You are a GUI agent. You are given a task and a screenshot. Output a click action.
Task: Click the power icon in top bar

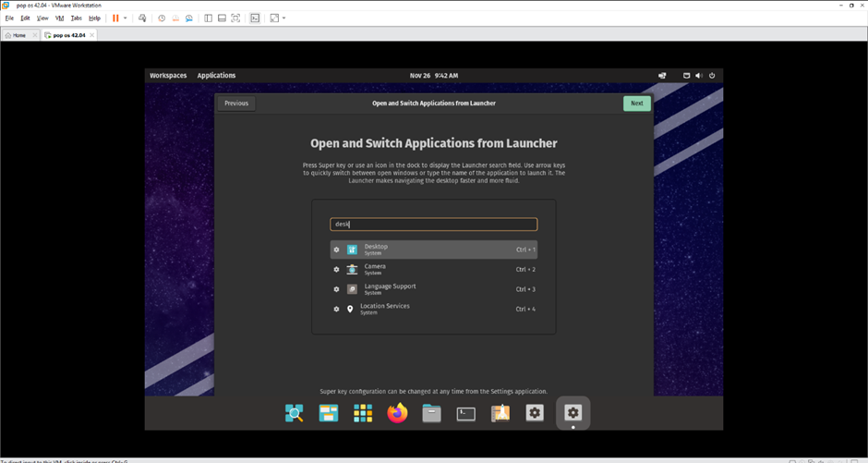coord(712,76)
